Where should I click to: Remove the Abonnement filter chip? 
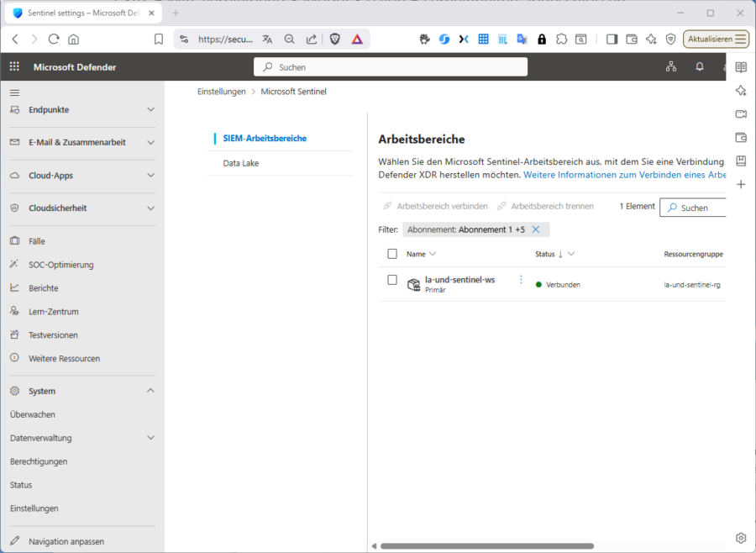(x=536, y=229)
